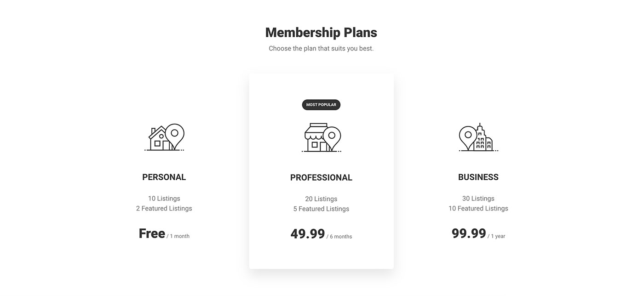Click the '30 Listings' text in Business
Screen dimensions: 644x296
(x=478, y=199)
